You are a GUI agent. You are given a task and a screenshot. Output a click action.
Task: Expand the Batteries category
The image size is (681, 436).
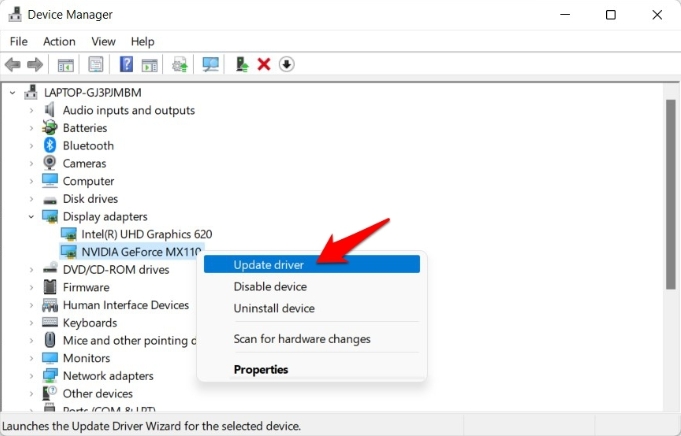click(x=31, y=128)
